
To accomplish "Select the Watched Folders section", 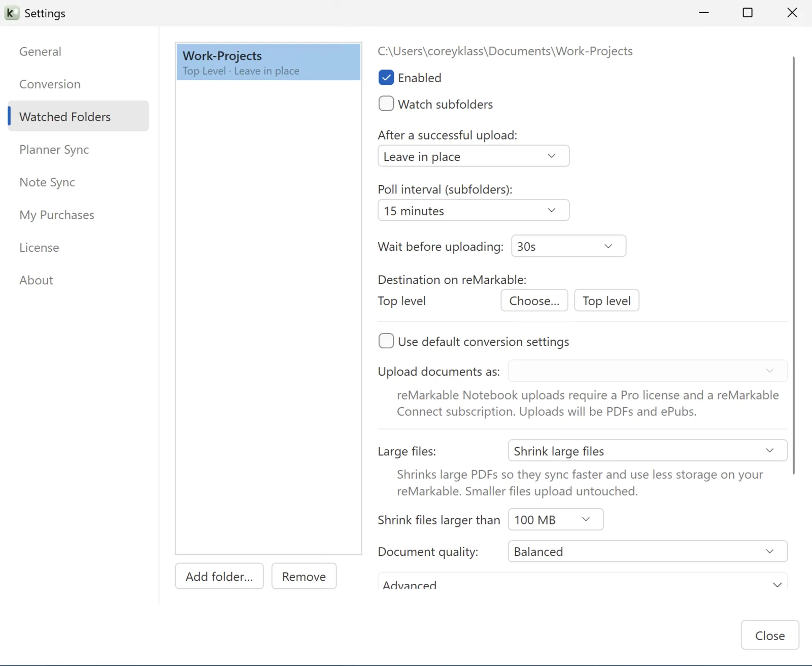I will click(78, 116).
